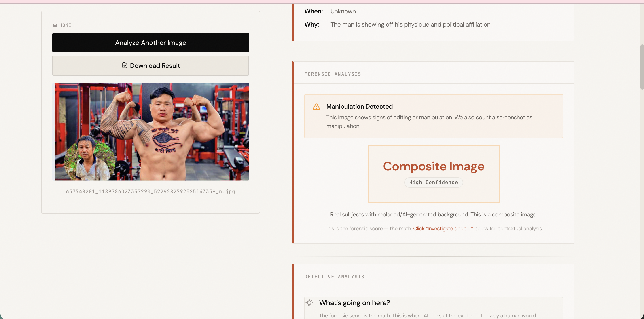Expand the DETECTIVE ANALYSIS section header
Image resolution: width=644 pixels, height=319 pixels.
[334, 277]
